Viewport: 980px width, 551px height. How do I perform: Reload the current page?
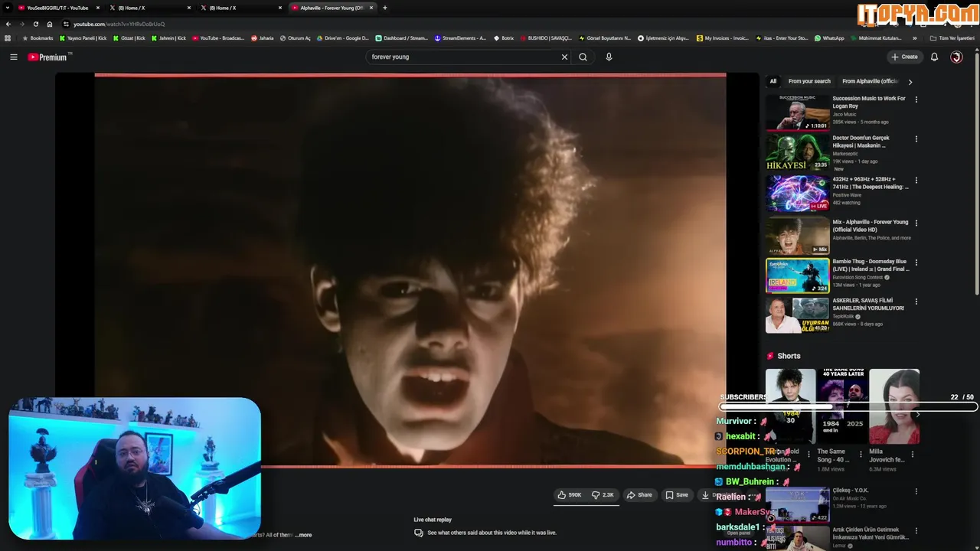pos(35,24)
